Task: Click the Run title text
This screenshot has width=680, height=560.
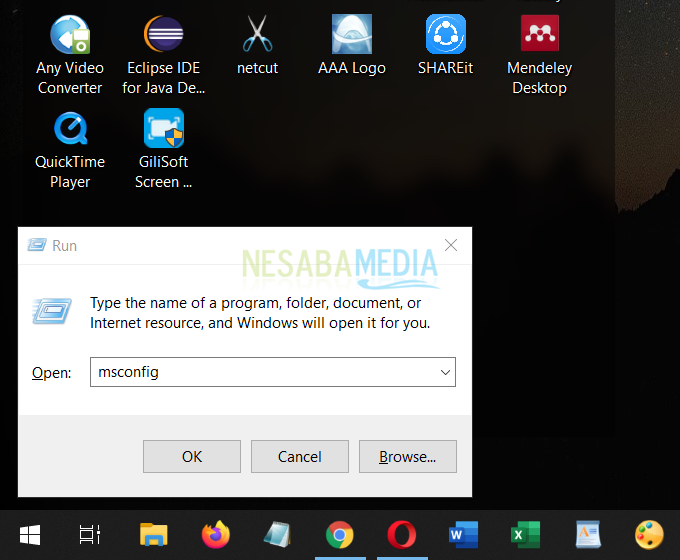Action: (65, 246)
